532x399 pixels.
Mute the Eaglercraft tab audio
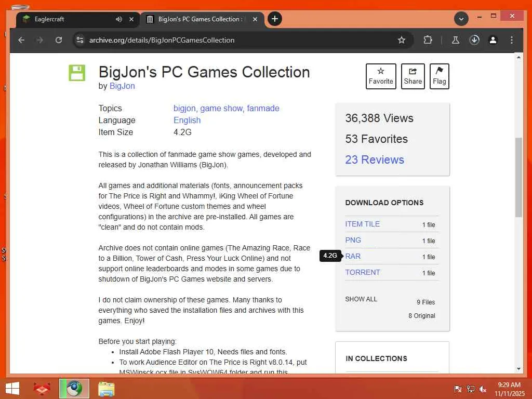[119, 19]
